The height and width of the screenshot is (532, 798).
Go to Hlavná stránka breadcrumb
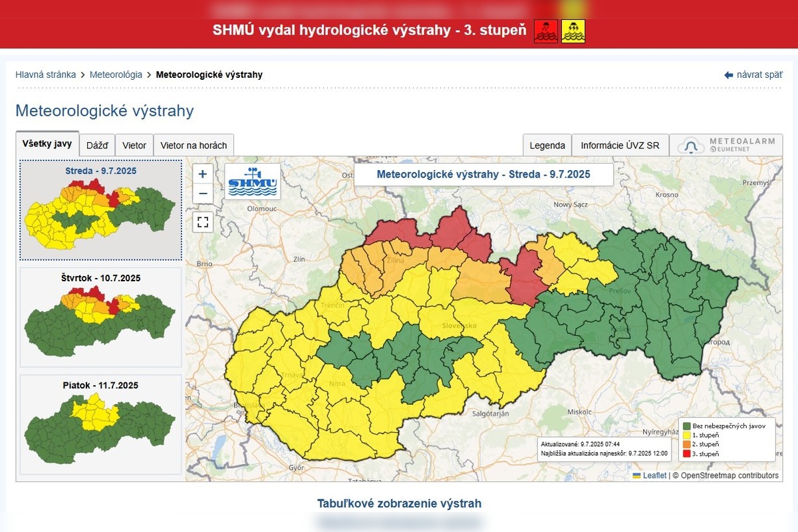click(x=45, y=74)
